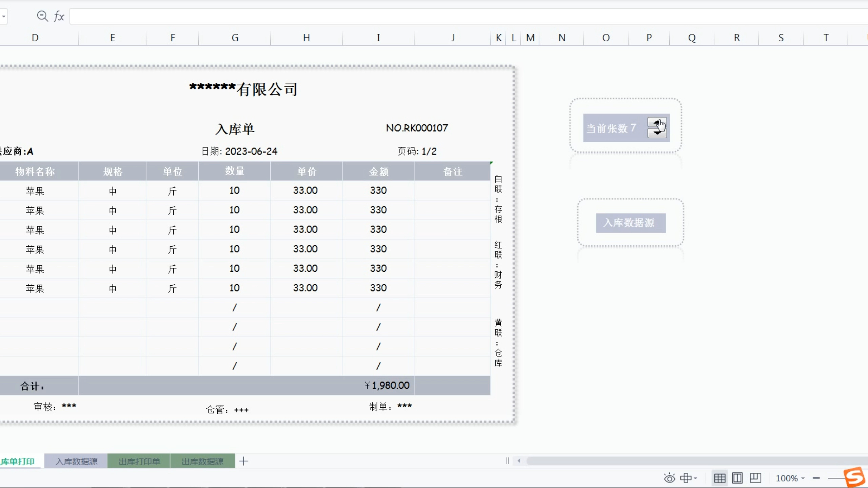The width and height of the screenshot is (868, 488).
Task: Click the 红联:财务 vertical label
Action: (x=498, y=265)
